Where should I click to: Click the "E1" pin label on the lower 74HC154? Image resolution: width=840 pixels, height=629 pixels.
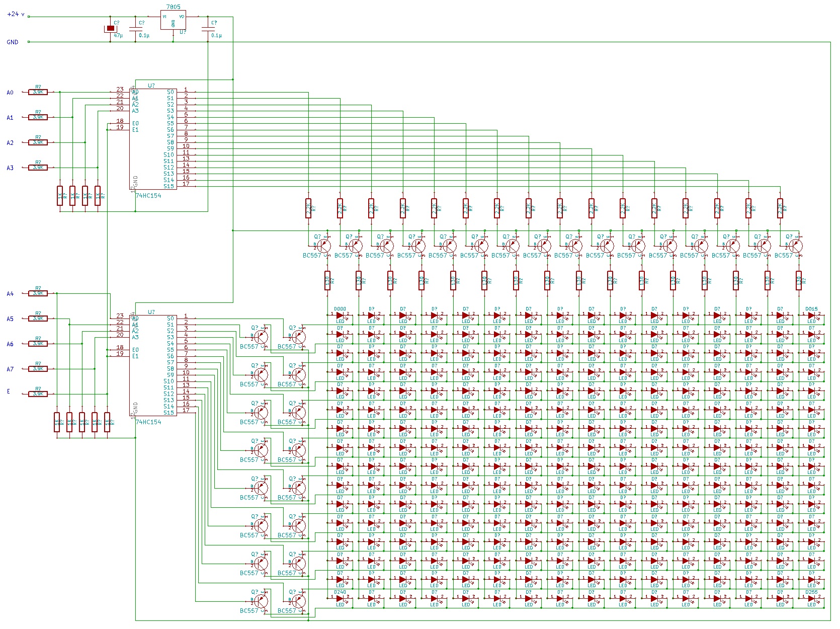[x=135, y=356]
